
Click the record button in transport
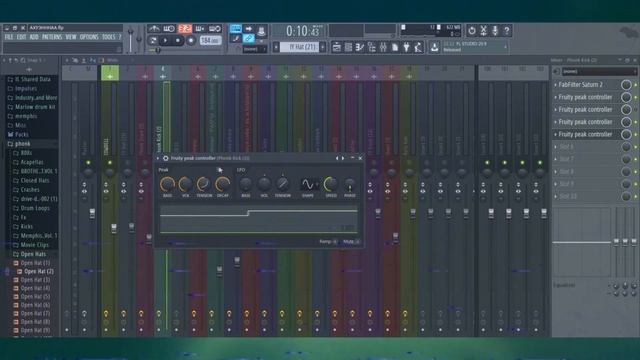click(x=191, y=40)
